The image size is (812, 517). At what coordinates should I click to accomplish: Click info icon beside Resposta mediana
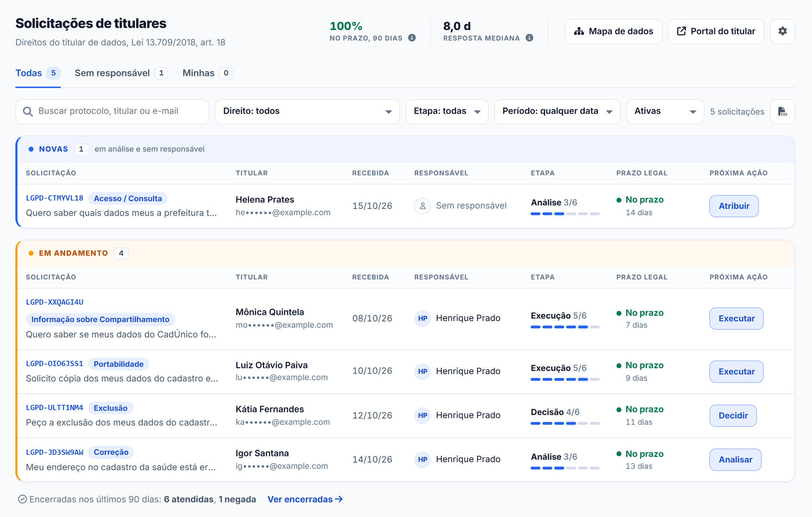point(529,38)
